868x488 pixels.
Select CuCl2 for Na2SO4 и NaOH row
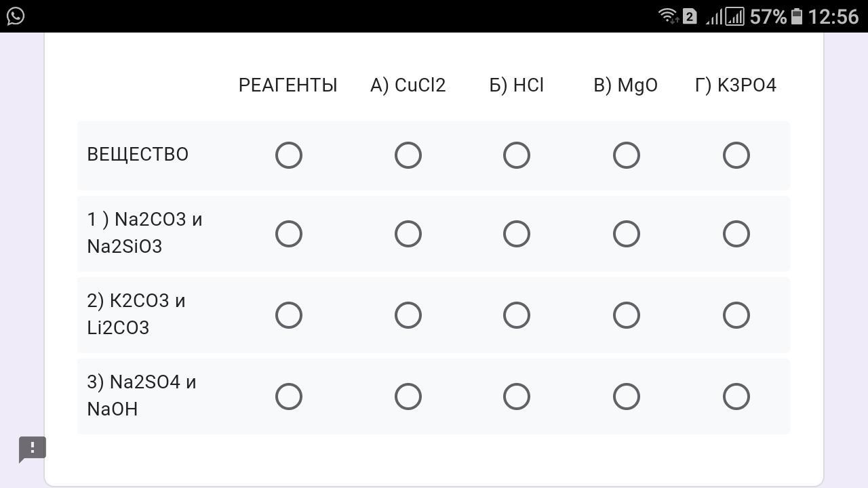click(x=408, y=396)
